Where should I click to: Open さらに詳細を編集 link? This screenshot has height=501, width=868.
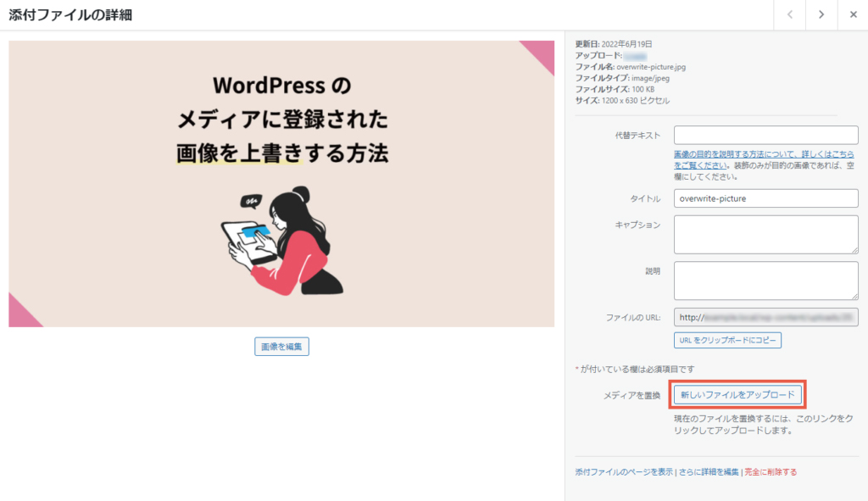(709, 472)
